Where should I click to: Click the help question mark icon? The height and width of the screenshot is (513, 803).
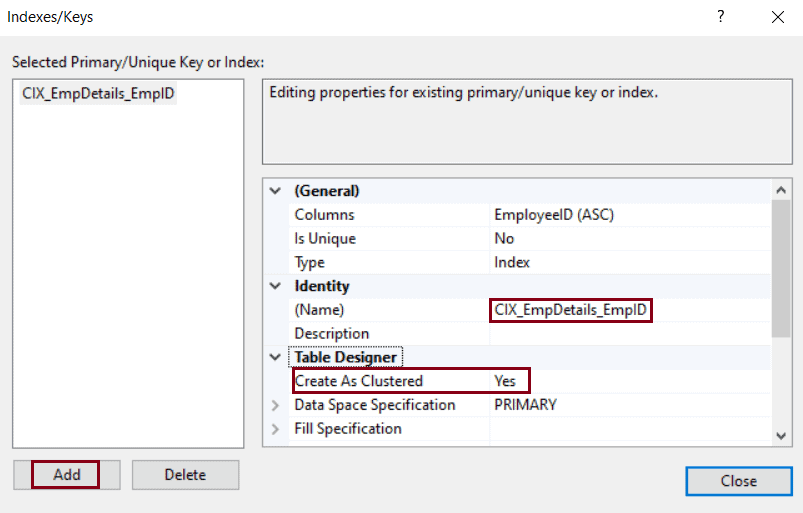tap(720, 17)
